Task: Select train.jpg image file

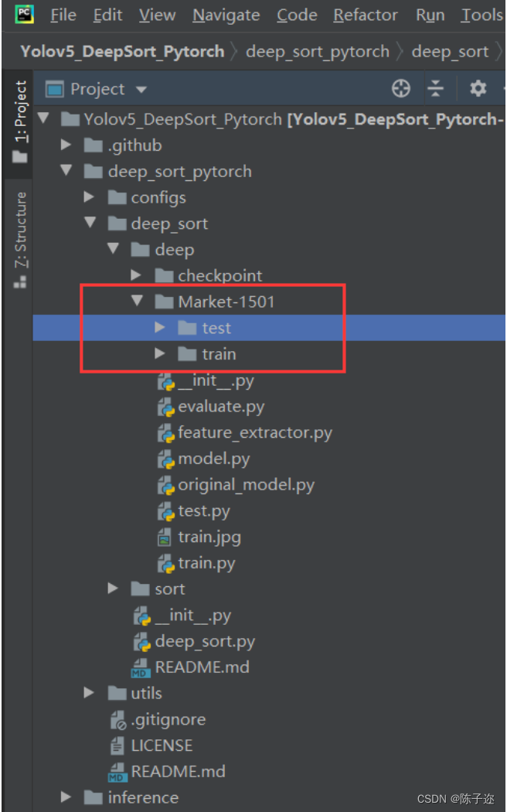Action: pyautogui.click(x=199, y=537)
